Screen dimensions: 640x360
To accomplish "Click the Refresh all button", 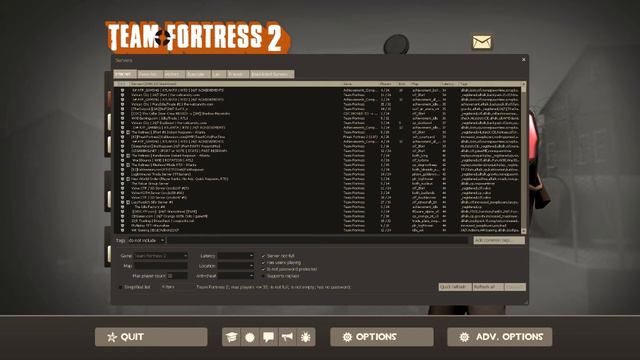I will tap(488, 287).
